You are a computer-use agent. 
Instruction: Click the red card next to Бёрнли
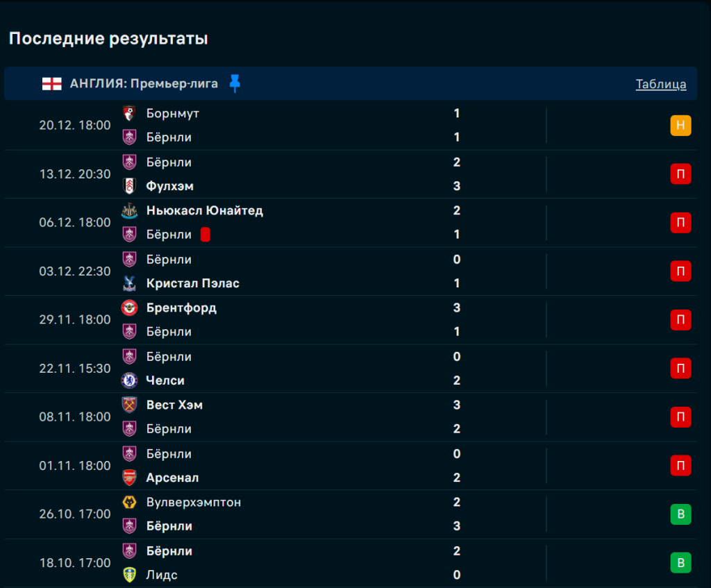pyautogui.click(x=205, y=235)
